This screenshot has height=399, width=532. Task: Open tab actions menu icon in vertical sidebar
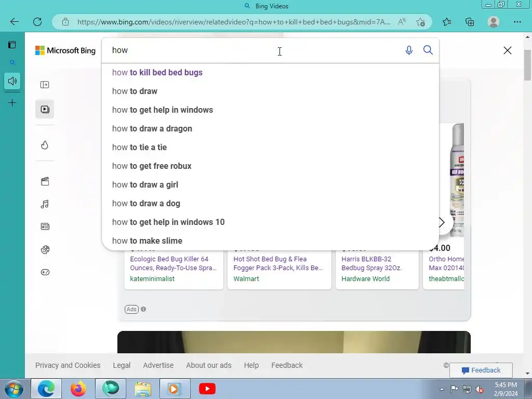(12, 45)
